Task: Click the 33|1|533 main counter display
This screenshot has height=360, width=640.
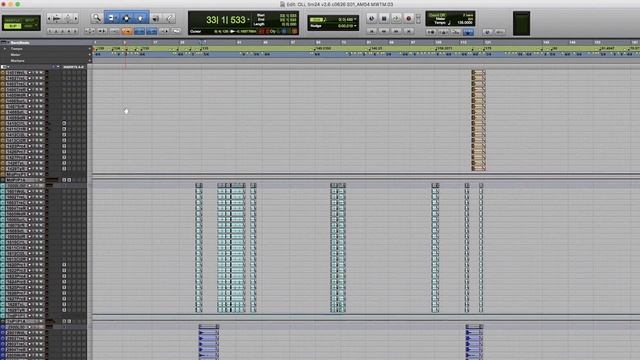Action: (x=225, y=20)
